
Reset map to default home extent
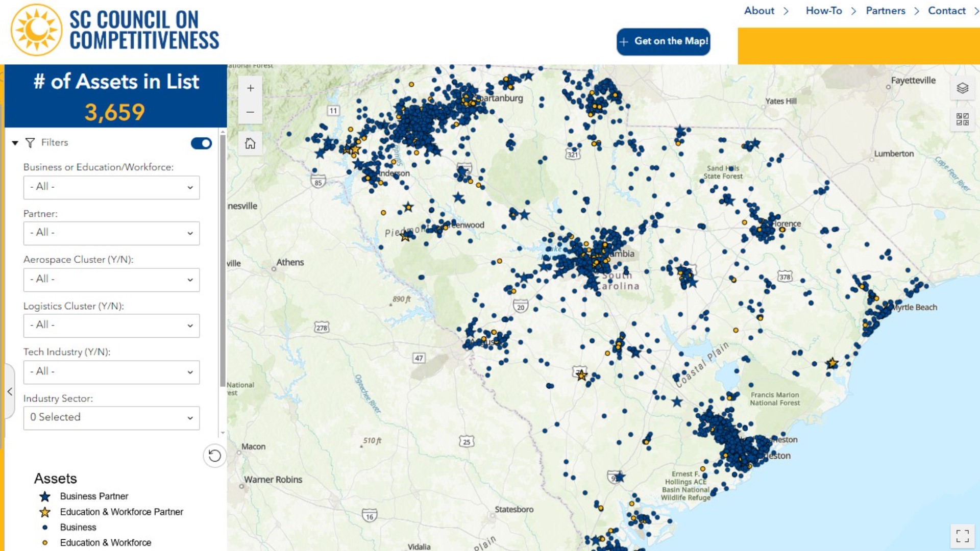pos(250,143)
